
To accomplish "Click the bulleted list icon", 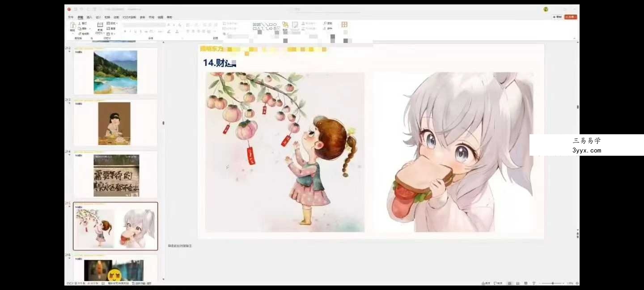I will tap(188, 24).
